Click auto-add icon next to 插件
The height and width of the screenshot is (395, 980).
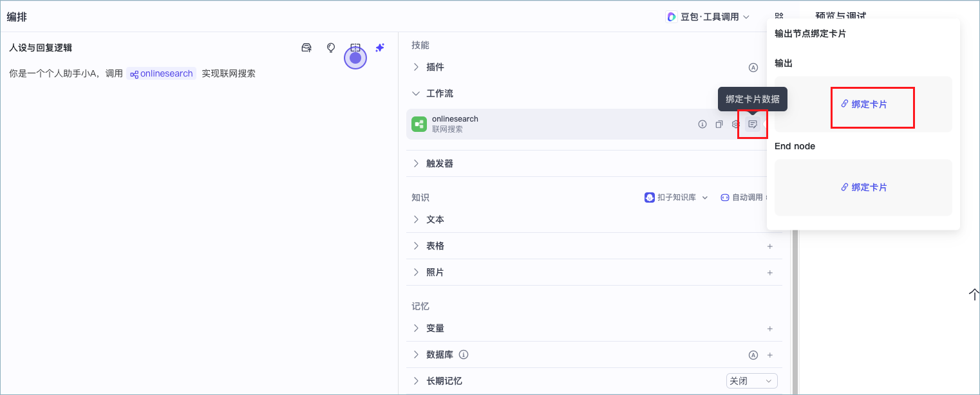753,67
